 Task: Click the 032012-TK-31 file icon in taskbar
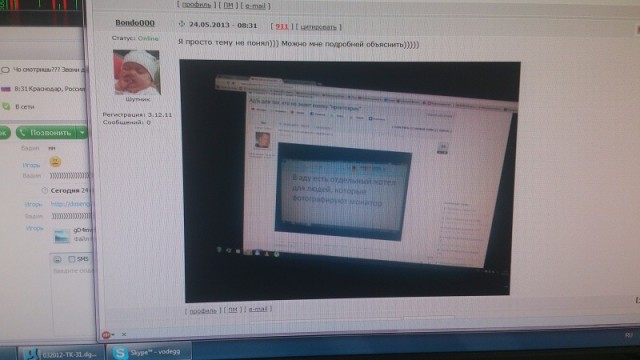tap(31, 353)
